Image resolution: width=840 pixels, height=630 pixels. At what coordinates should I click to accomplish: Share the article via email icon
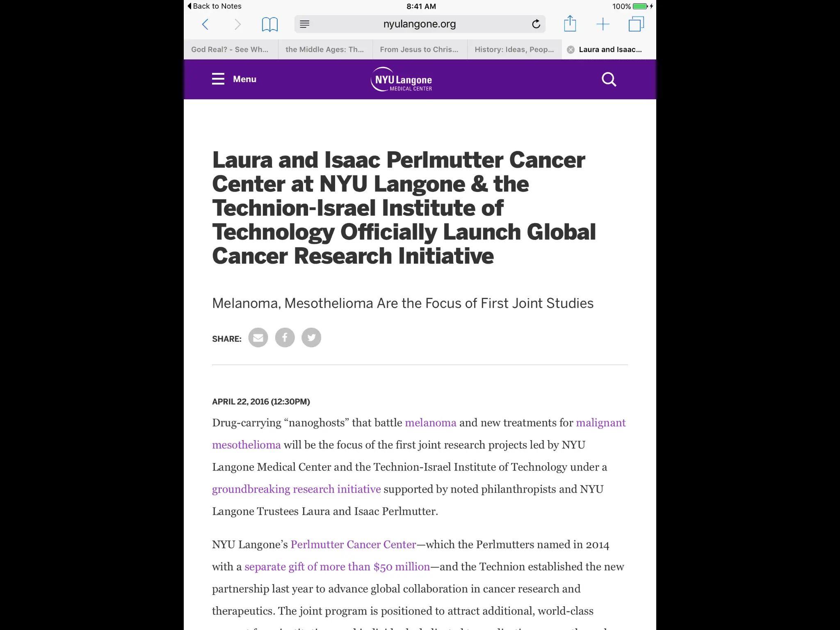[258, 338]
